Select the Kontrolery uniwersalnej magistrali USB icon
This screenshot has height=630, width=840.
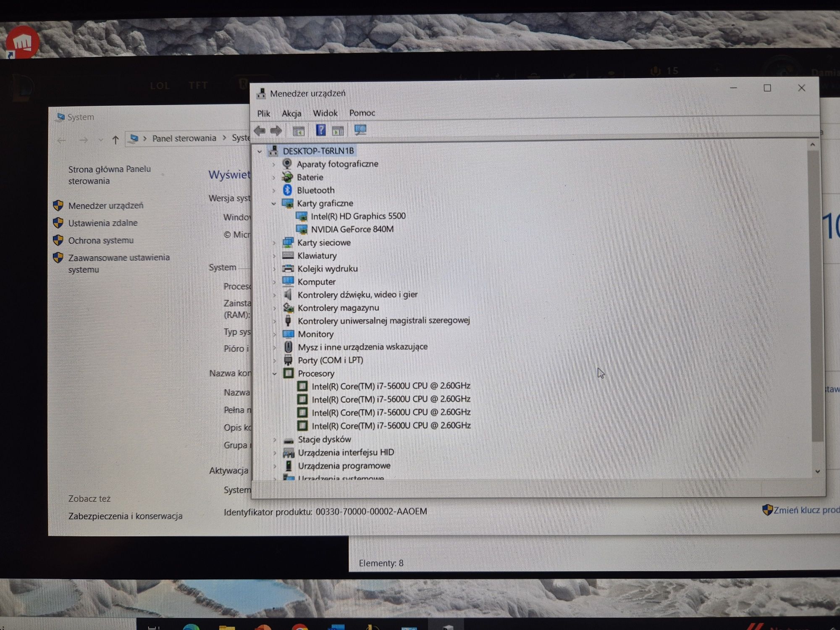tap(288, 320)
